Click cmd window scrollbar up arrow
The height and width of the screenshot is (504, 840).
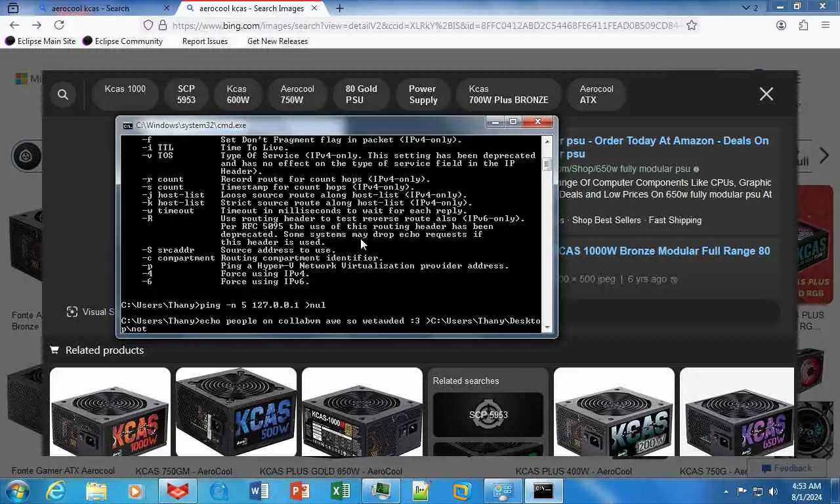[x=547, y=141]
